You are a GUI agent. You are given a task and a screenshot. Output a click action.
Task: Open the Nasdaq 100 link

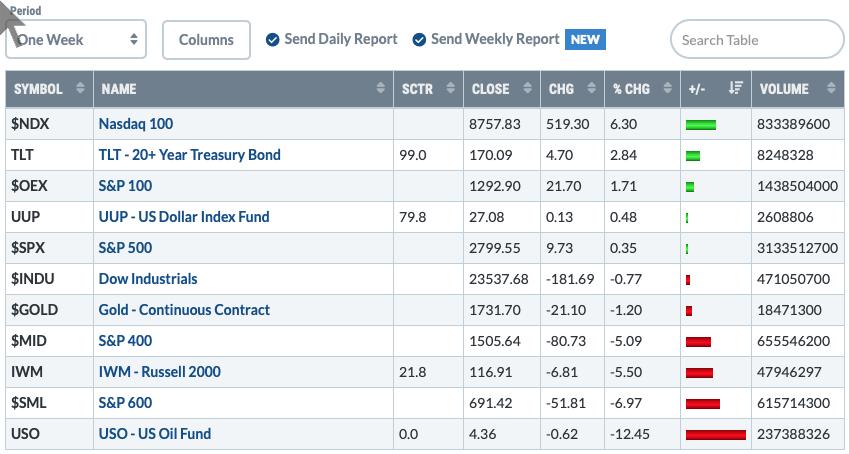tap(136, 124)
